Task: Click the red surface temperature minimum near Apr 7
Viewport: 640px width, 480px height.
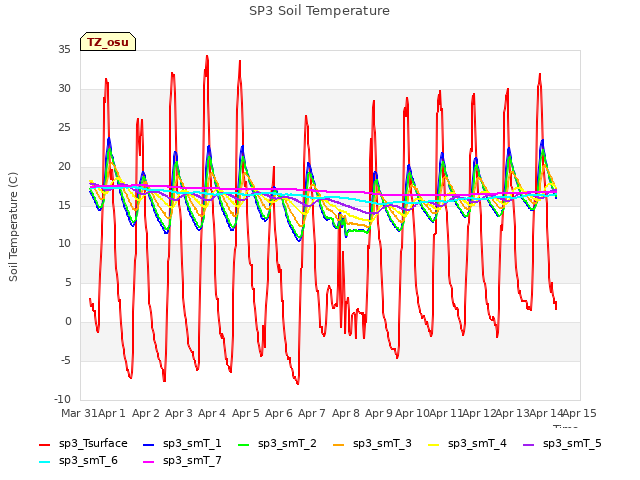Action: click(x=298, y=383)
